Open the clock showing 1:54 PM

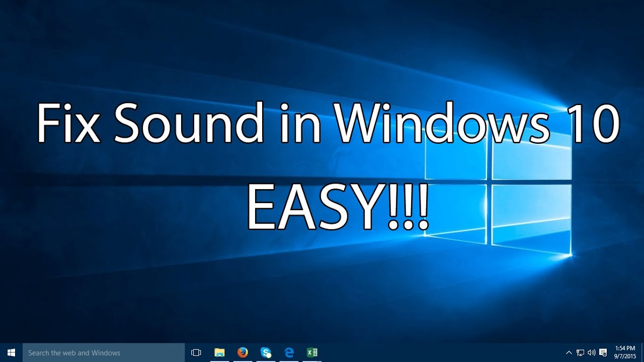click(625, 352)
